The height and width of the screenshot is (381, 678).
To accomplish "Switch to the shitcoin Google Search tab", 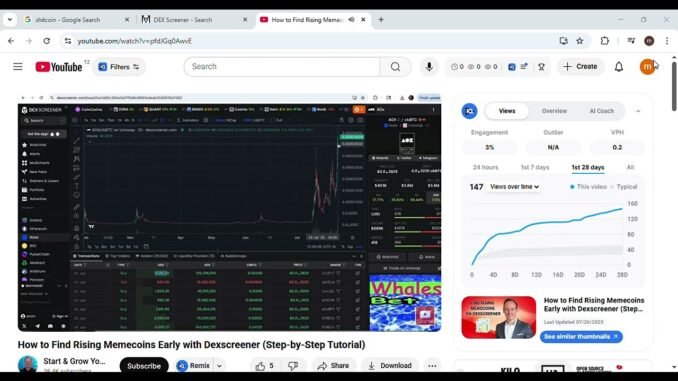I will 68,20.
